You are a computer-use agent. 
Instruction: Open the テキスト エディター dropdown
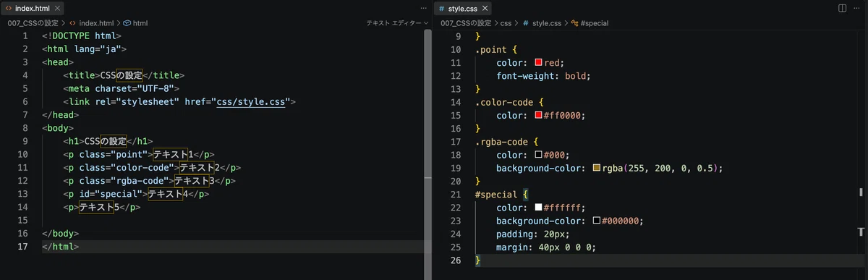[x=397, y=23]
